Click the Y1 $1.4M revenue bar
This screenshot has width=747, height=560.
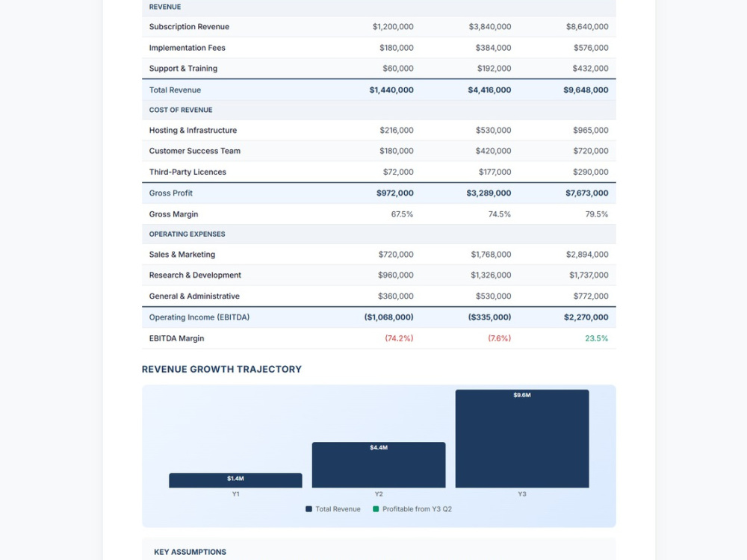235,480
